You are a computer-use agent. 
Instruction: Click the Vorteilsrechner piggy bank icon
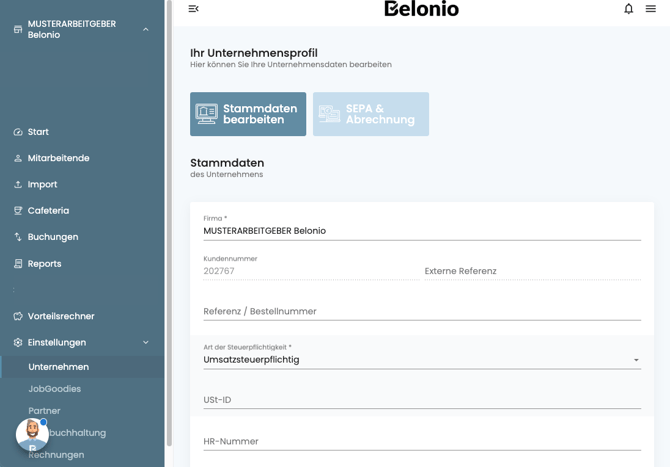[x=18, y=316]
